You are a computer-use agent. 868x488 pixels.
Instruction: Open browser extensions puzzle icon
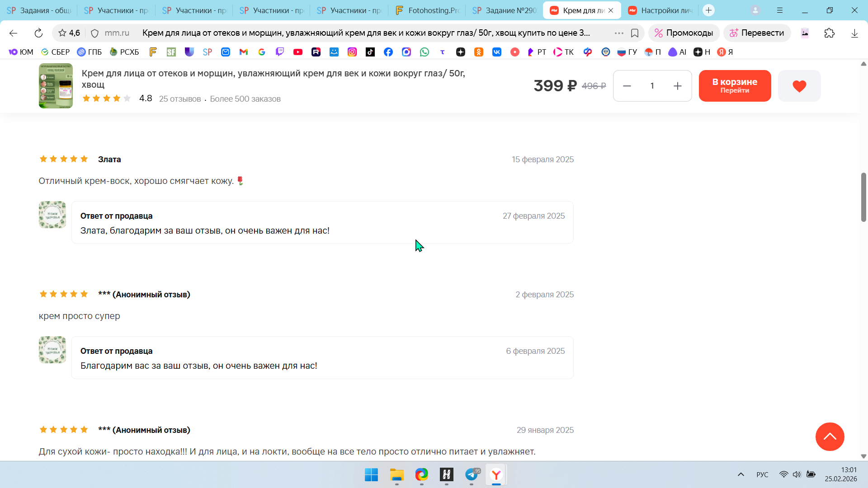point(829,33)
